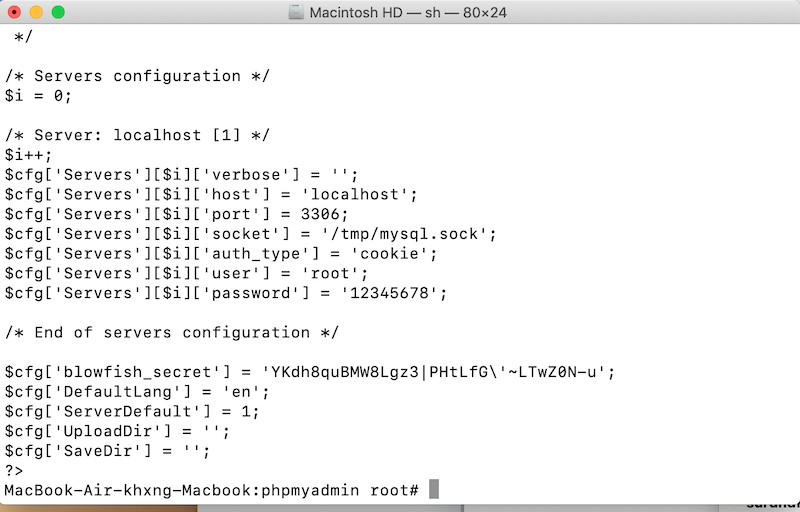Click the green zoom window button
This screenshot has height=512, width=800.
coord(58,12)
